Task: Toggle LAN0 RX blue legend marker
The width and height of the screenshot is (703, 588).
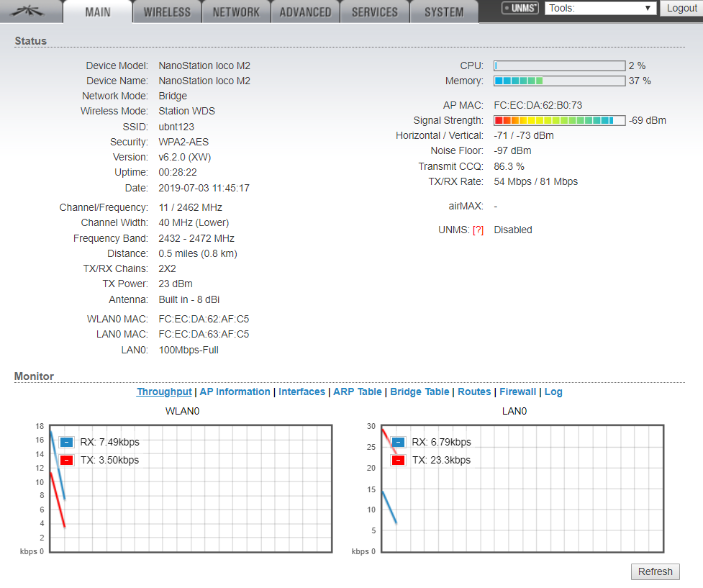Action: click(398, 442)
